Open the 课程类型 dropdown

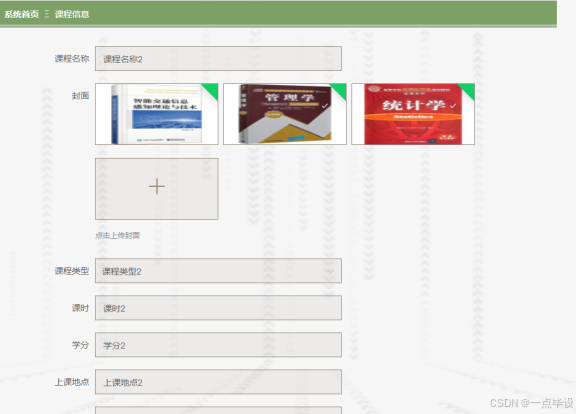coord(218,271)
